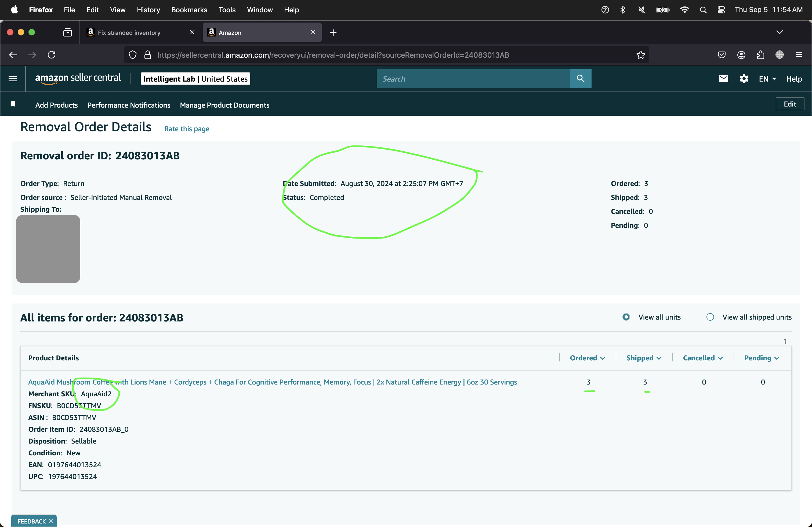The height and width of the screenshot is (527, 812).
Task: Open Manage Product Documents
Action: [224, 105]
